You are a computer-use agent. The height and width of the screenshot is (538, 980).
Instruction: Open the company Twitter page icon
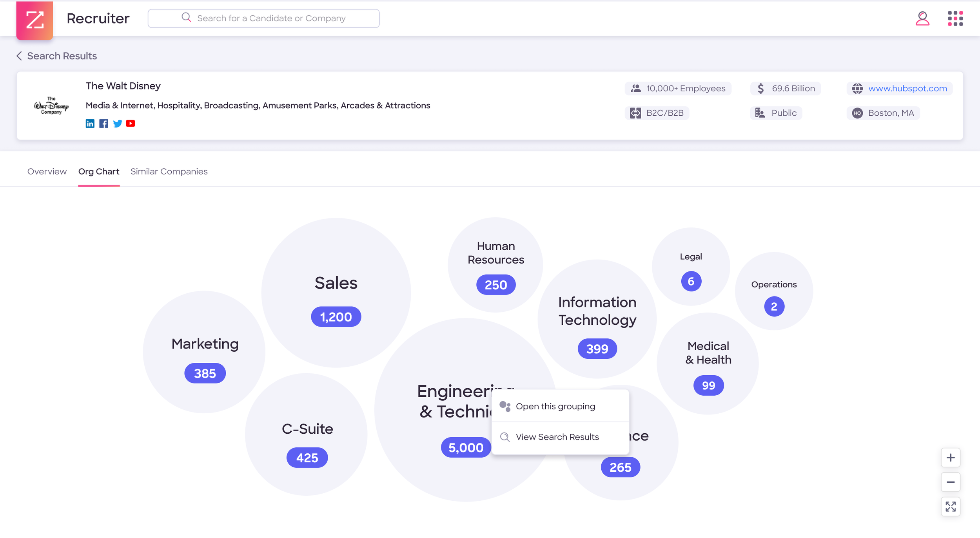click(117, 124)
